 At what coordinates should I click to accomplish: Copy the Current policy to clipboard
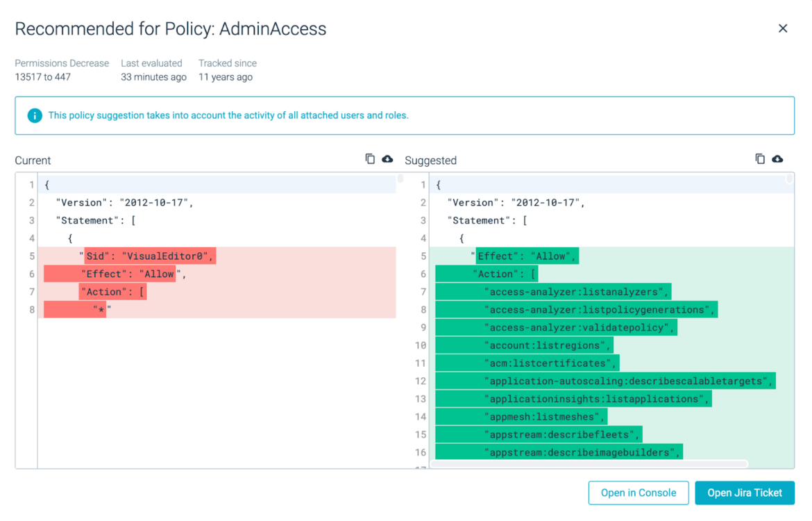(370, 158)
